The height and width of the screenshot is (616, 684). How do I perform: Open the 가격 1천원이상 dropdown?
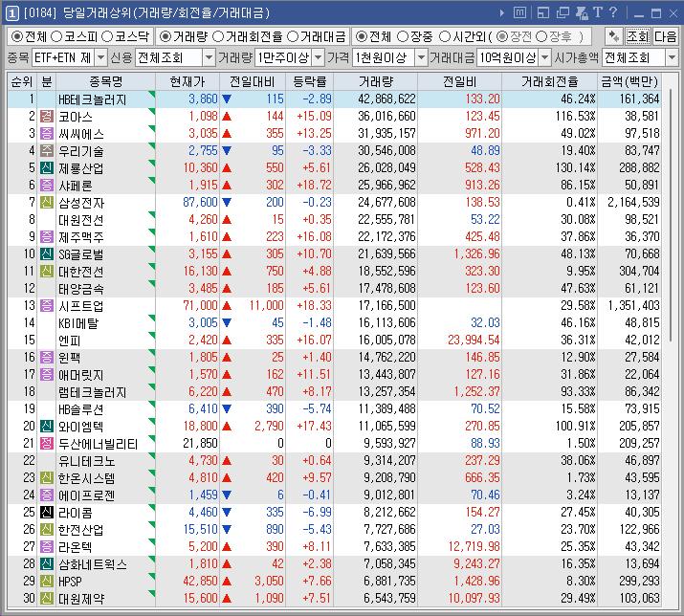pyautogui.click(x=421, y=57)
